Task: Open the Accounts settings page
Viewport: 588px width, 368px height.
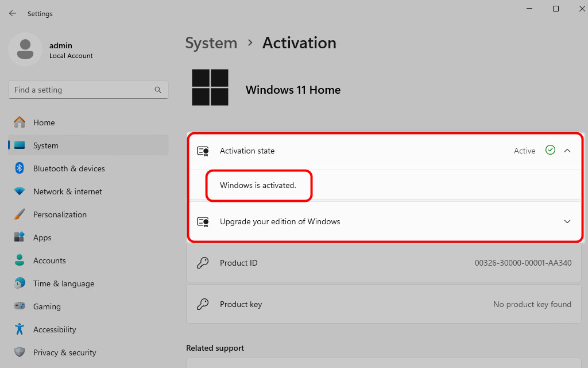Action: click(x=49, y=260)
